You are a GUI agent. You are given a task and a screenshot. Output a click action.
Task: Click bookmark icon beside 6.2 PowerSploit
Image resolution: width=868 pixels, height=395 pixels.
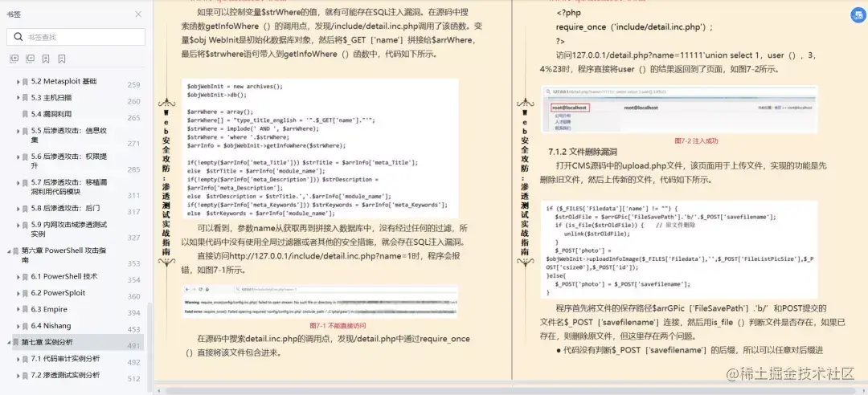point(26,293)
